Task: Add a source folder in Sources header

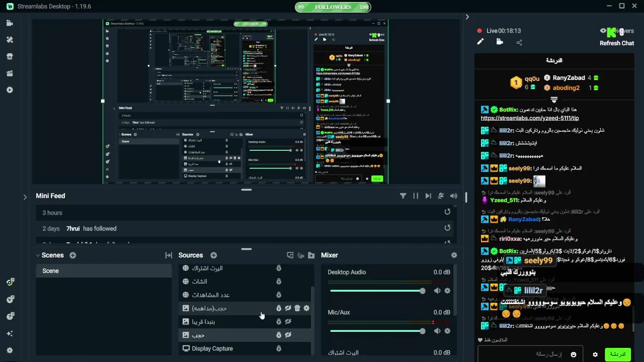Action: 311,255
